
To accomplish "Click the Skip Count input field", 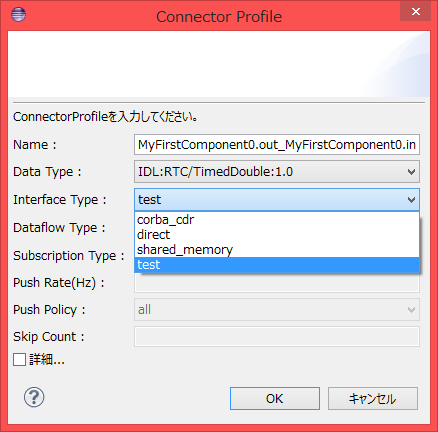I will (277, 337).
